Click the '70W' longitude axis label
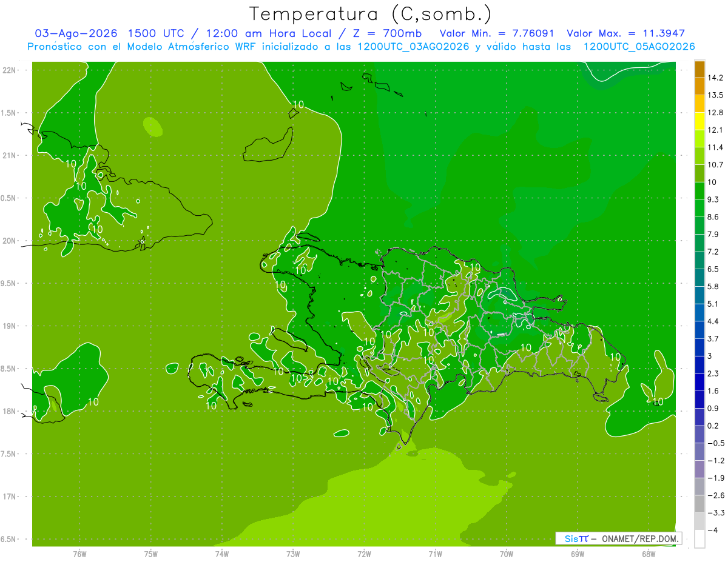This screenshot has width=728, height=562. pyautogui.click(x=507, y=554)
